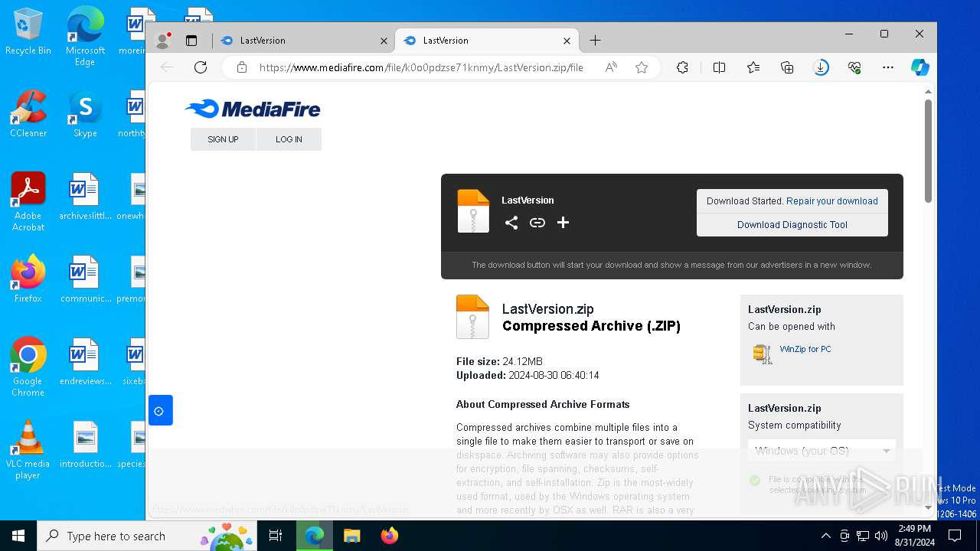Add LastVersion to account plus icon
The width and height of the screenshot is (980, 551).
pos(563,223)
